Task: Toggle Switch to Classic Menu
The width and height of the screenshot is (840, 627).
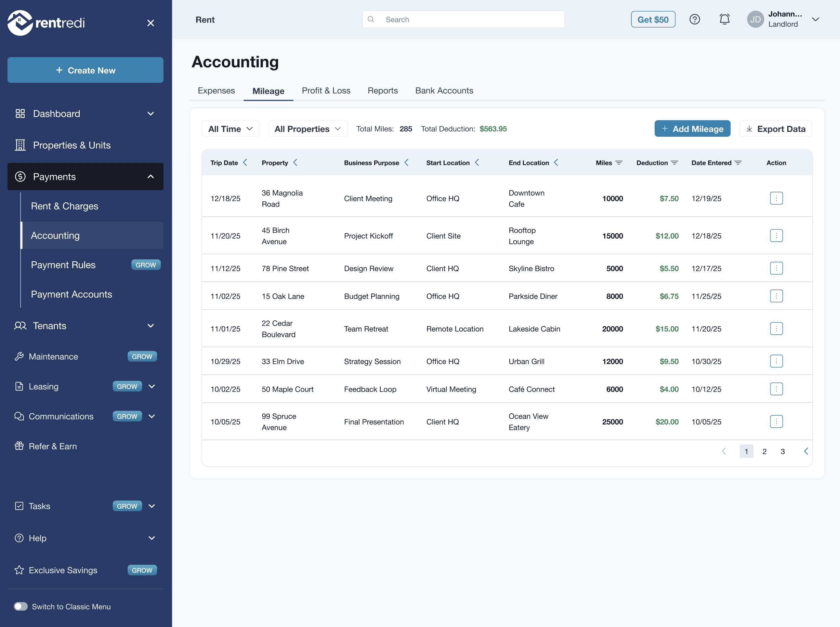Action: pyautogui.click(x=21, y=606)
